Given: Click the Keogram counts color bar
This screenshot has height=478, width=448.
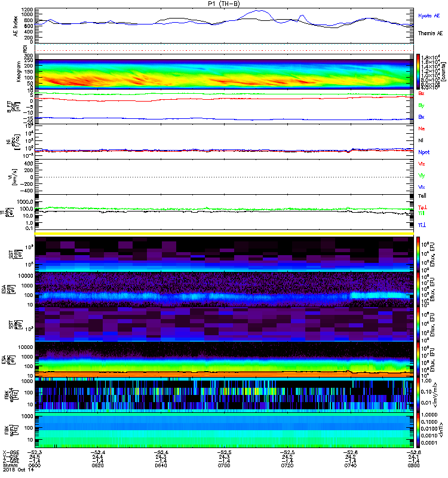Looking at the screenshot, I should pos(418,72).
